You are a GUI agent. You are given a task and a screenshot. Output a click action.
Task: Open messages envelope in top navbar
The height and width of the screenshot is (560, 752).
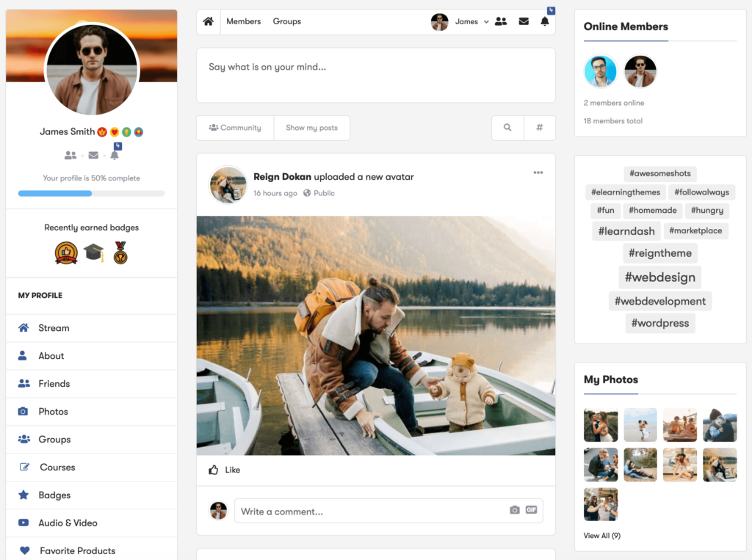(x=524, y=21)
